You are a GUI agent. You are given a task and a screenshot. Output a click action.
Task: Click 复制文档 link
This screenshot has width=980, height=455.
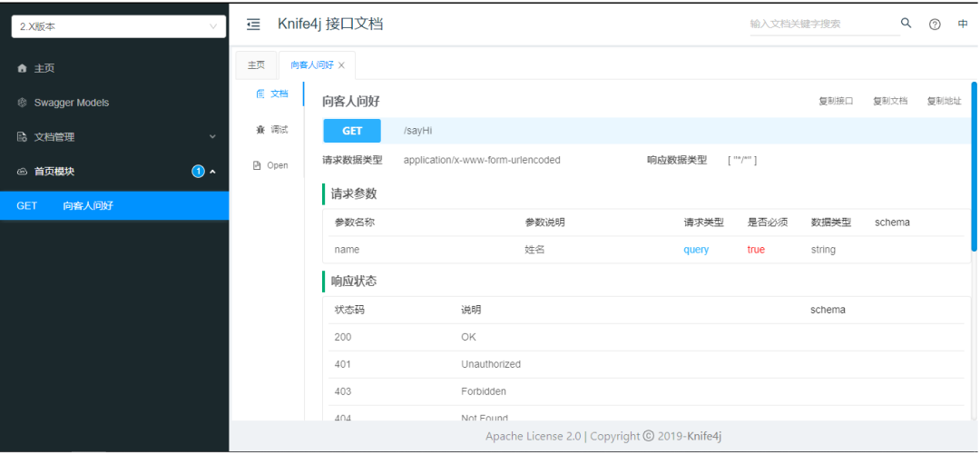point(890,102)
